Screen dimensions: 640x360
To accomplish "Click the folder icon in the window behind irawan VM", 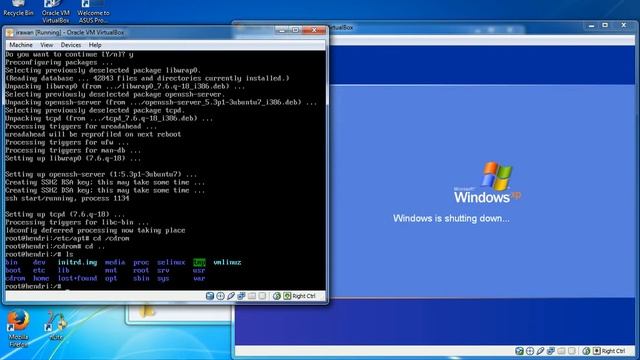I will tap(146, 312).
